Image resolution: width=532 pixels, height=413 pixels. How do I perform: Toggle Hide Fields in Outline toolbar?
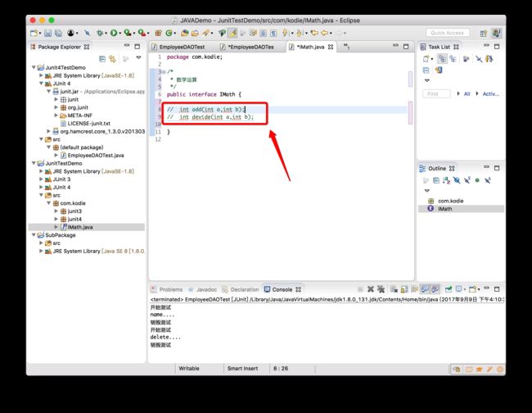point(457,180)
